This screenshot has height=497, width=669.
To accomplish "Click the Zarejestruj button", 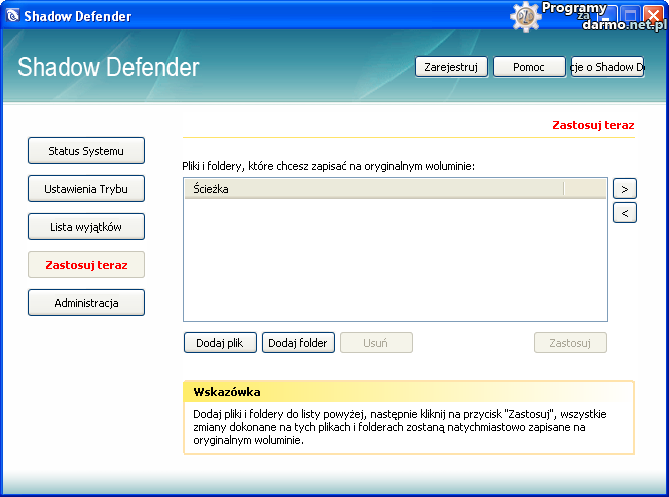I will click(451, 67).
